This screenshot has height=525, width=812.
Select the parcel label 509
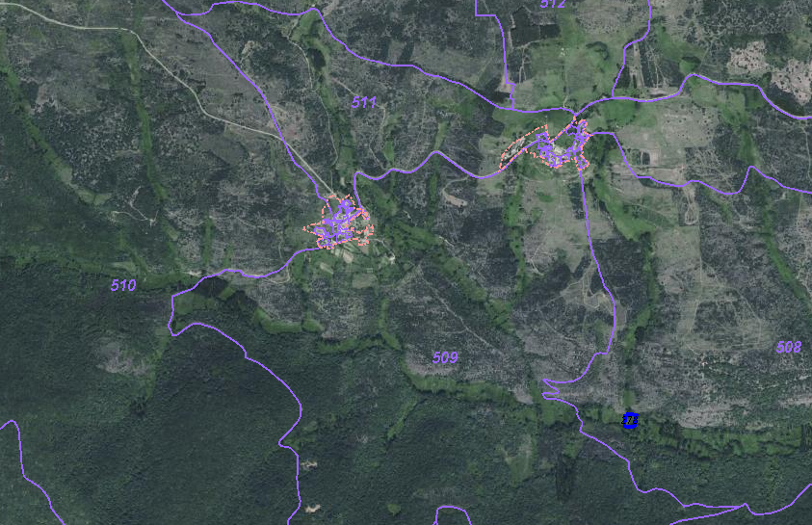tap(444, 357)
